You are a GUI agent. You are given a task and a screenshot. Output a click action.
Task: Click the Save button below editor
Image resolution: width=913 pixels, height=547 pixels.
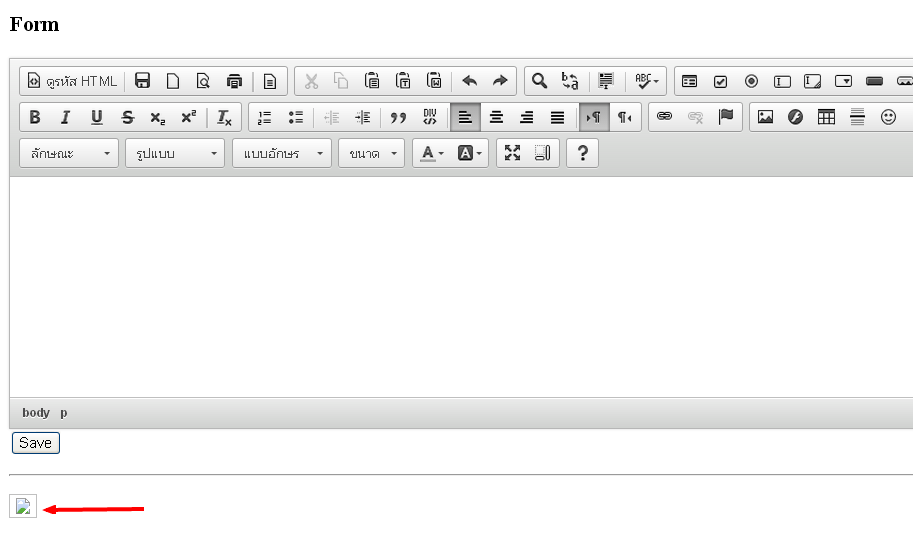point(36,443)
